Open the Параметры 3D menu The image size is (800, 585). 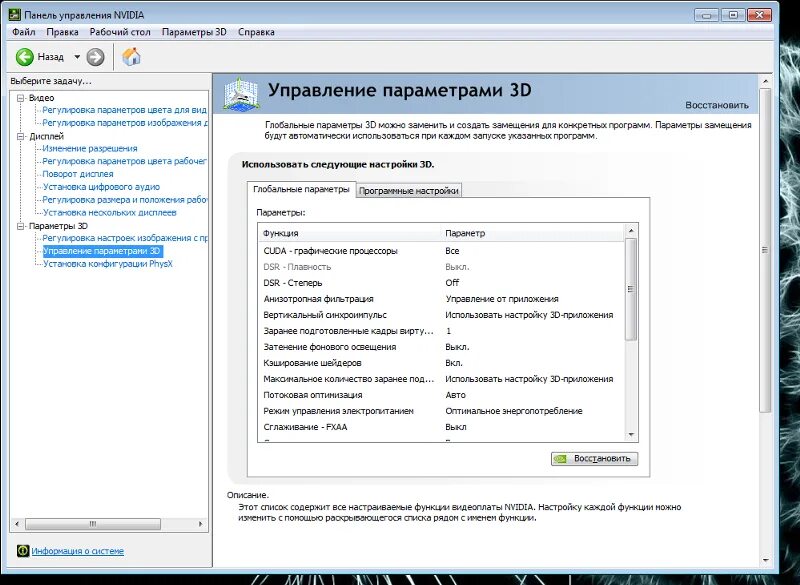[194, 32]
